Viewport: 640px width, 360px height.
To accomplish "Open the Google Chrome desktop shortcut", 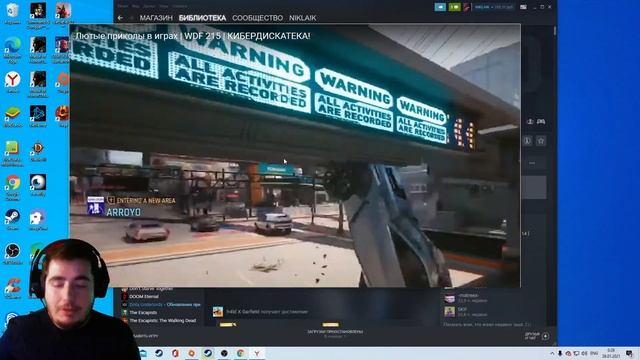I will click(x=12, y=187).
